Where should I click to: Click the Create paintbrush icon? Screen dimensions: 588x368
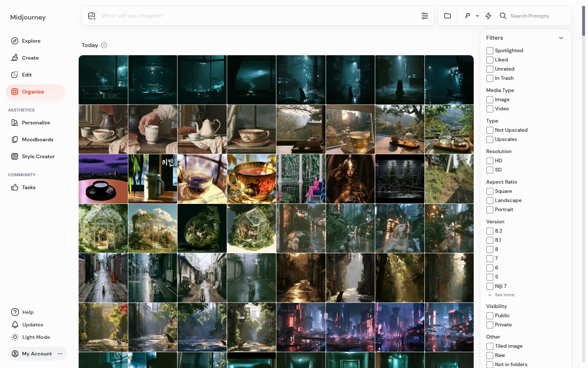point(15,58)
